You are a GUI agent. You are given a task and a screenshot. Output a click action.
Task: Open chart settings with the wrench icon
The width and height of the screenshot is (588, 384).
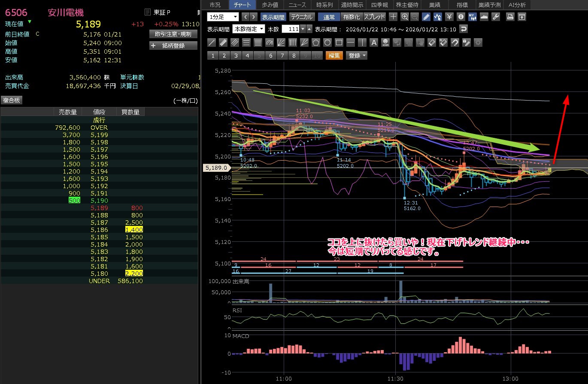pyautogui.click(x=495, y=17)
